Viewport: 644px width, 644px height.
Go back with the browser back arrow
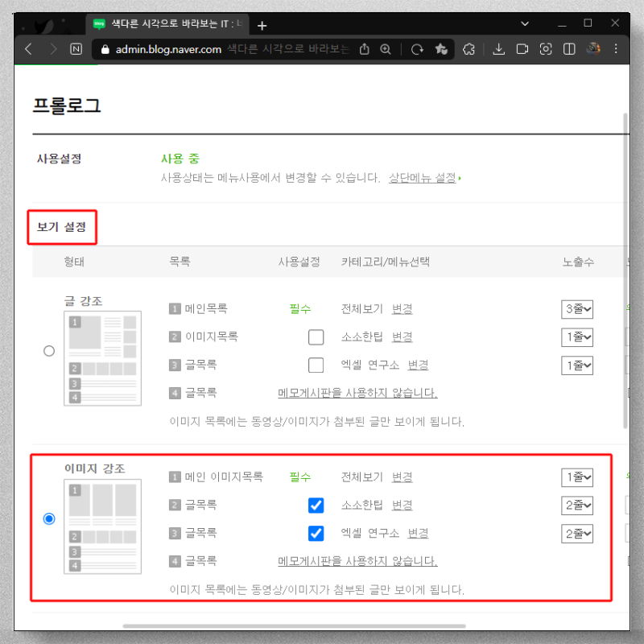tap(28, 49)
